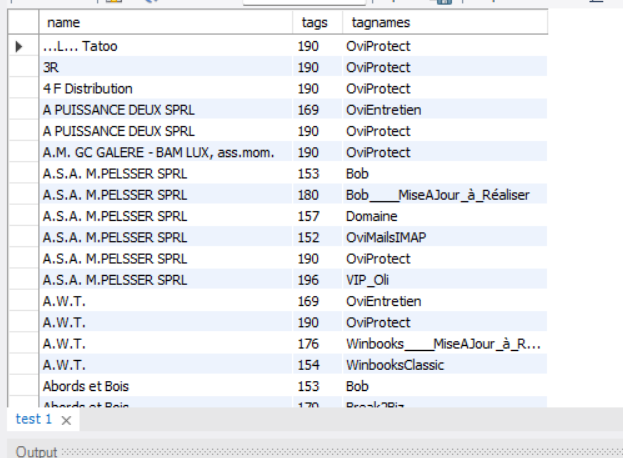Select A.W.T. name cell with tag 169
This screenshot has height=458, width=623.
coord(166,301)
